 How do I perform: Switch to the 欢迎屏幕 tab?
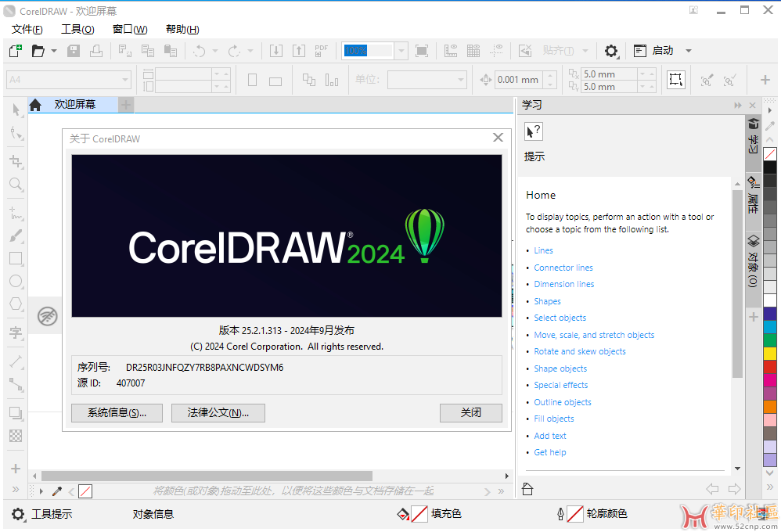click(74, 105)
